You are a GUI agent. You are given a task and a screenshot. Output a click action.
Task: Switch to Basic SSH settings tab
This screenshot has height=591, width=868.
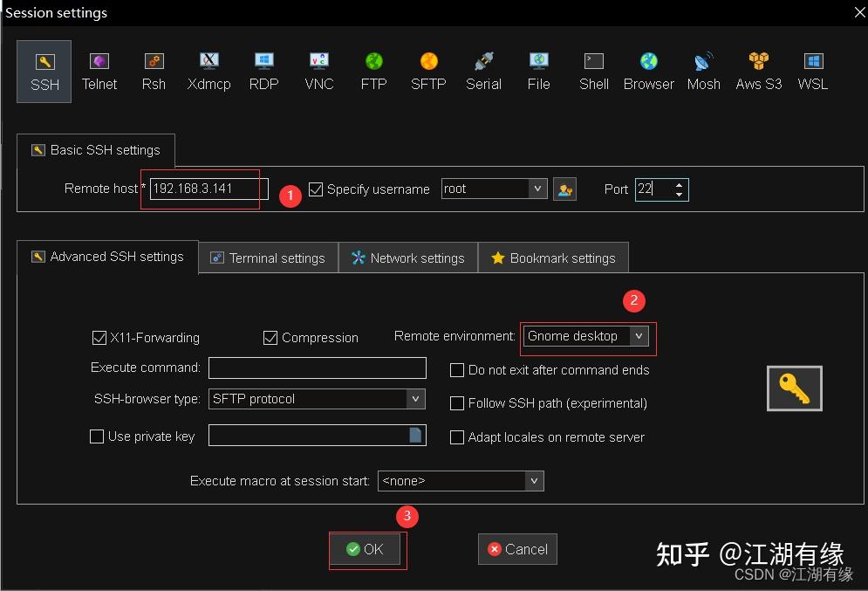(96, 150)
